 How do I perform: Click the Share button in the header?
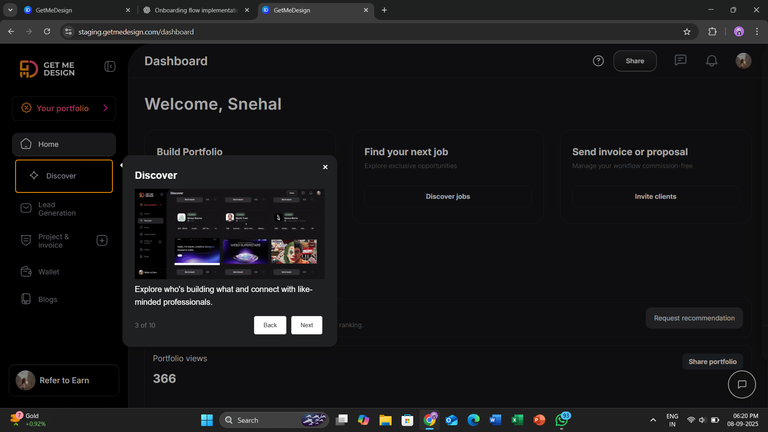635,61
